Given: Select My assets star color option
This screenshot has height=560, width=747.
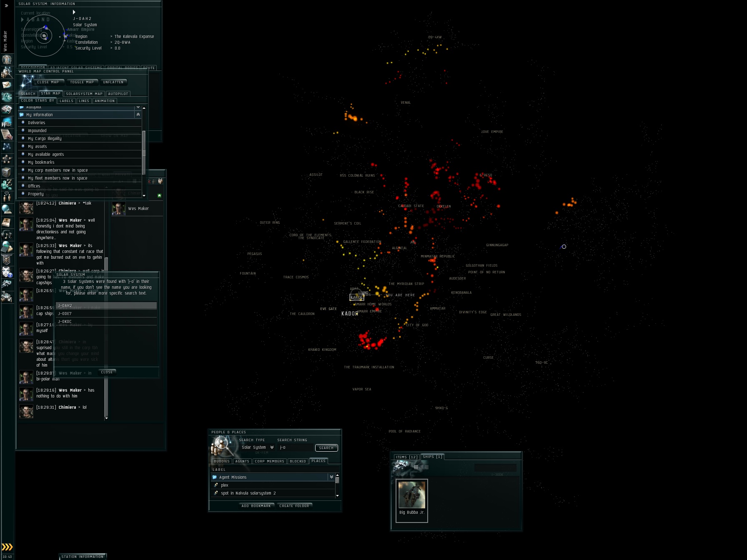Looking at the screenshot, I should 80,146.
